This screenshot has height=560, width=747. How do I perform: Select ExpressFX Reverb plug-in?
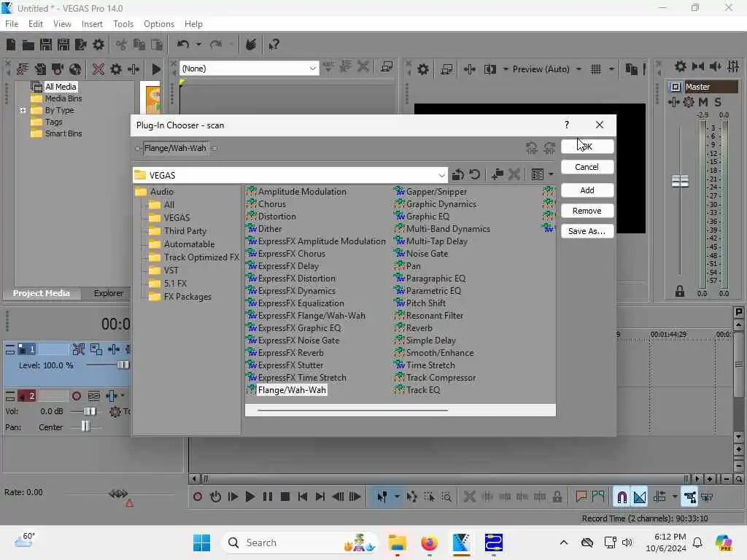[290, 353]
